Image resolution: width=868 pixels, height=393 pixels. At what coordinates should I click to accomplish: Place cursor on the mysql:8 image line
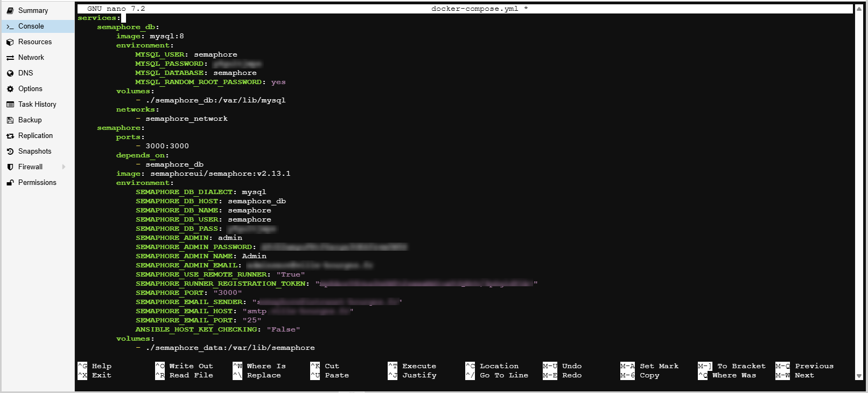(x=166, y=36)
